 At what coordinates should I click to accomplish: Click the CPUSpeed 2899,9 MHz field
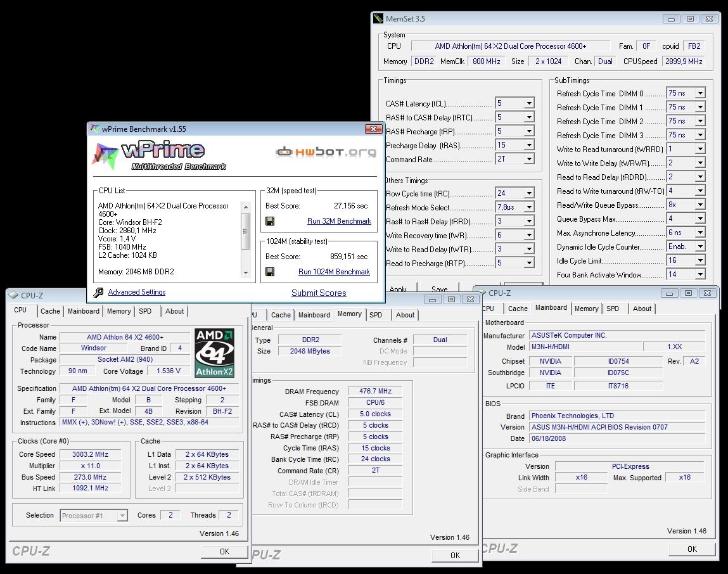click(684, 61)
